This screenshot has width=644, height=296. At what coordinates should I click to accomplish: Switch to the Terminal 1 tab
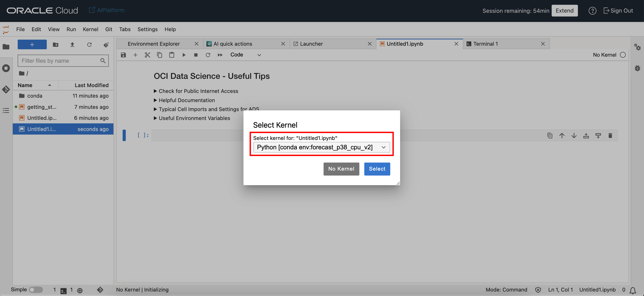[x=485, y=44]
